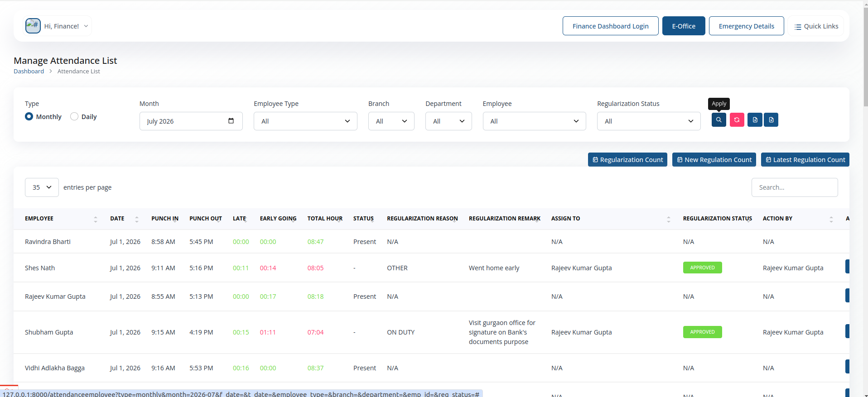
Task: Click the Finance user avatar icon
Action: coord(33,26)
